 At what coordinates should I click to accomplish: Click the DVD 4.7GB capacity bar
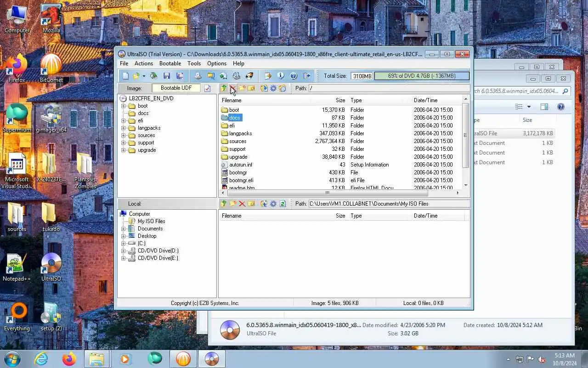click(422, 76)
